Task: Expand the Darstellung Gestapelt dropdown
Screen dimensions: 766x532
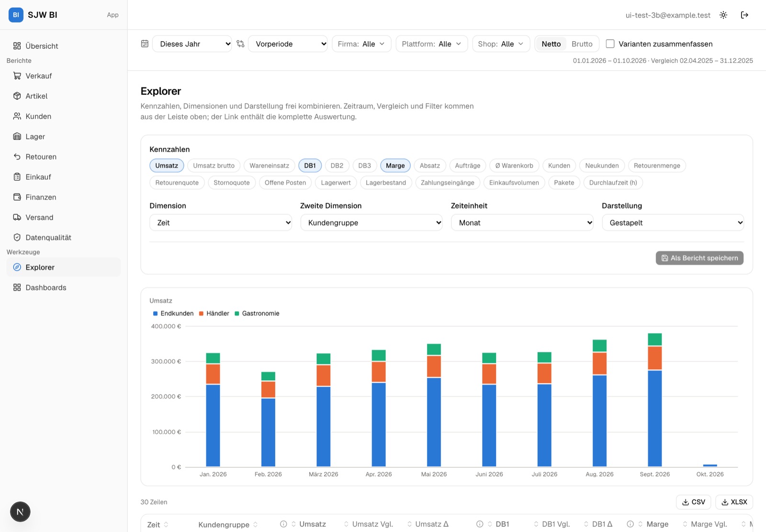Action: pos(673,223)
